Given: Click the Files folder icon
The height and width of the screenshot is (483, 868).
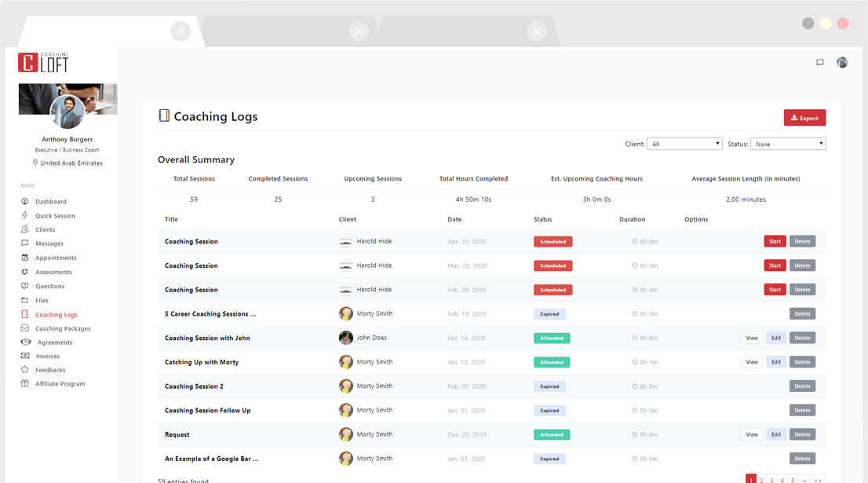Looking at the screenshot, I should coord(25,300).
